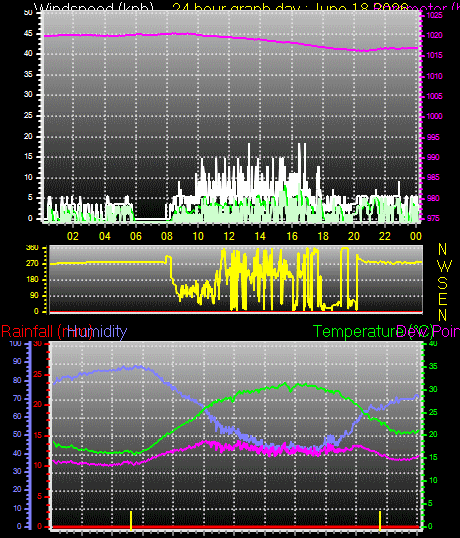
Task: Click the 16 hour label on time axis
Action: (x=292, y=236)
